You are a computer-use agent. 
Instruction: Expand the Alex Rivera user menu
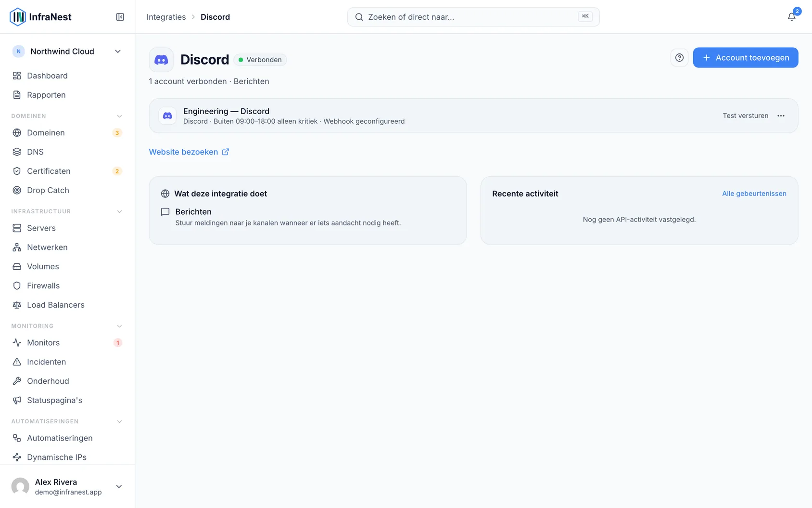click(x=119, y=486)
